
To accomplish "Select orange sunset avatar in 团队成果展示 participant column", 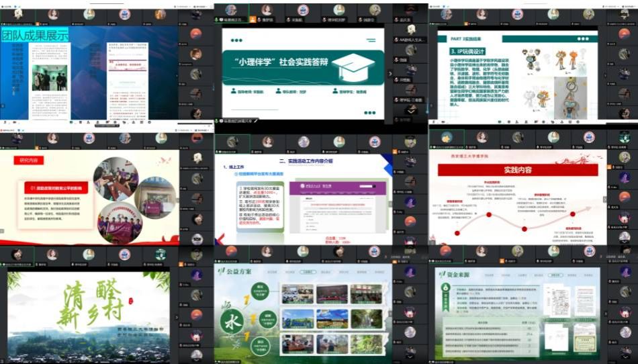I will pos(196,34).
